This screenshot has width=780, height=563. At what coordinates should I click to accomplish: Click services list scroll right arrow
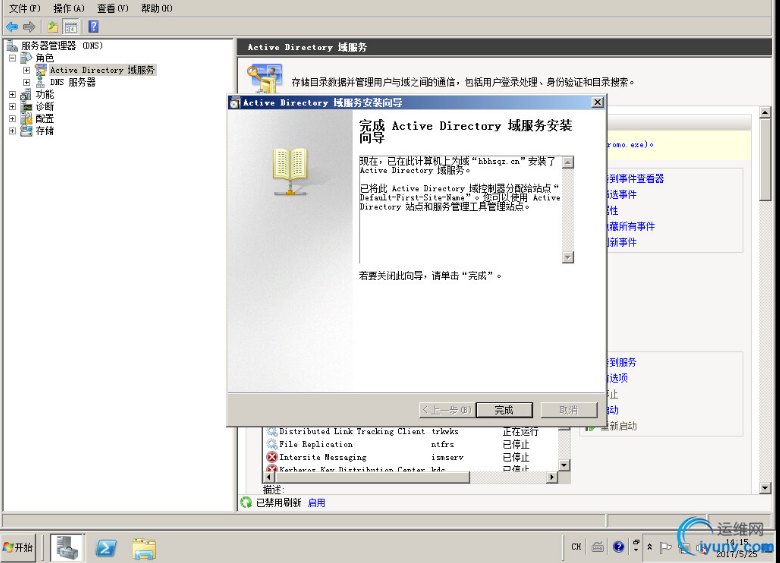pos(552,477)
